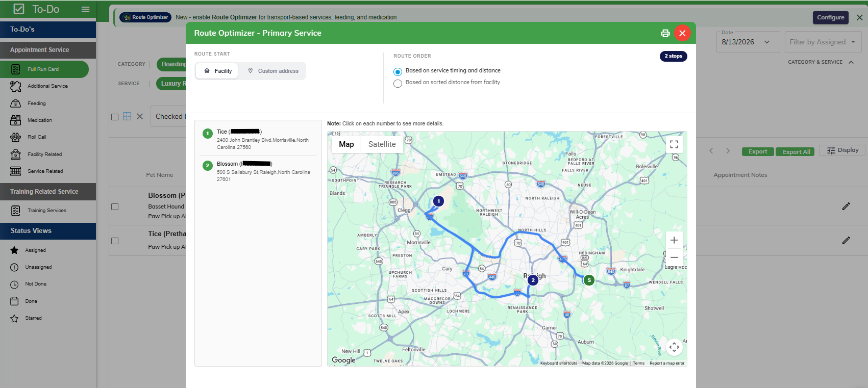This screenshot has width=868, height=388.
Task: Dismiss the Route Optimizer banner
Action: [x=859, y=17]
